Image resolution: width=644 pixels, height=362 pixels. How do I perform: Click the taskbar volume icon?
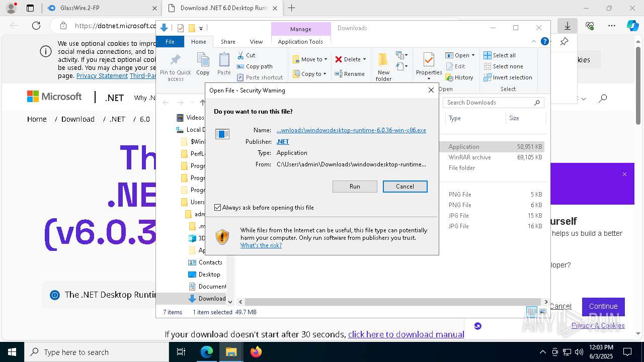pos(579,352)
